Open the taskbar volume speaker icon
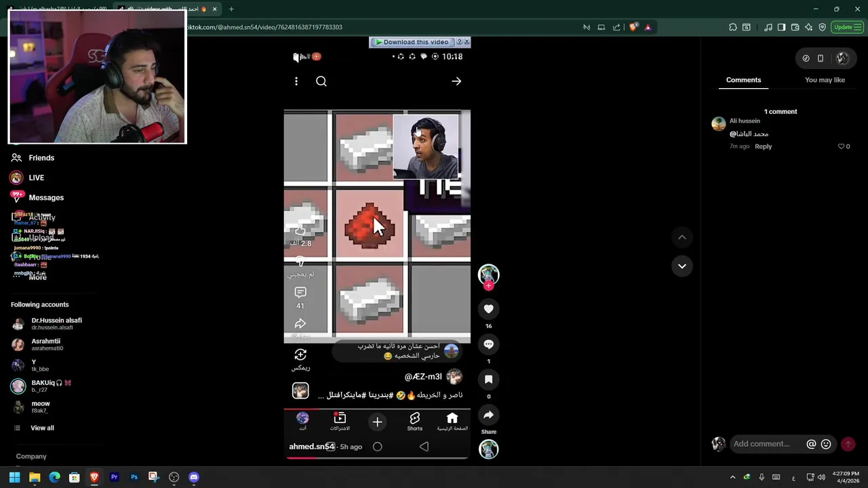This screenshot has height=488, width=868. 821,477
